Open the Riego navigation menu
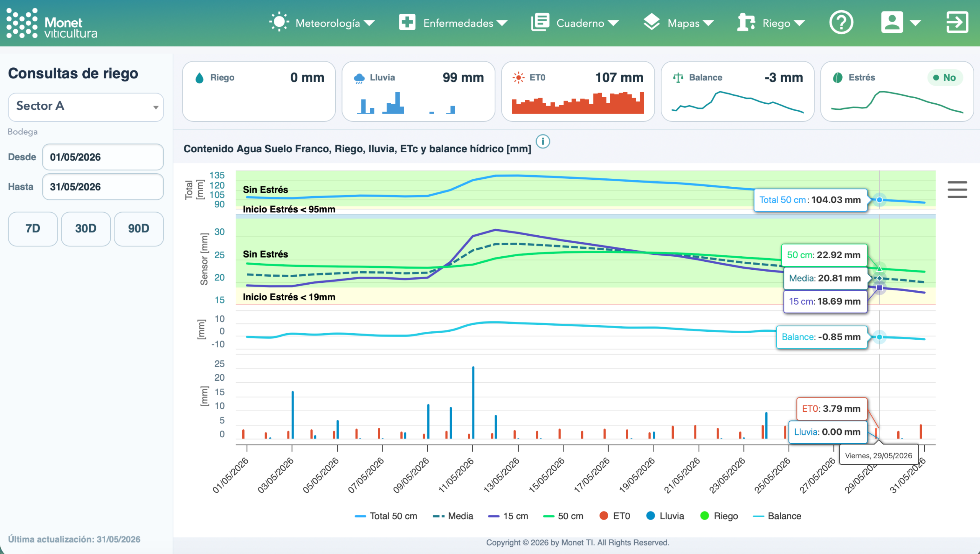 click(x=771, y=23)
